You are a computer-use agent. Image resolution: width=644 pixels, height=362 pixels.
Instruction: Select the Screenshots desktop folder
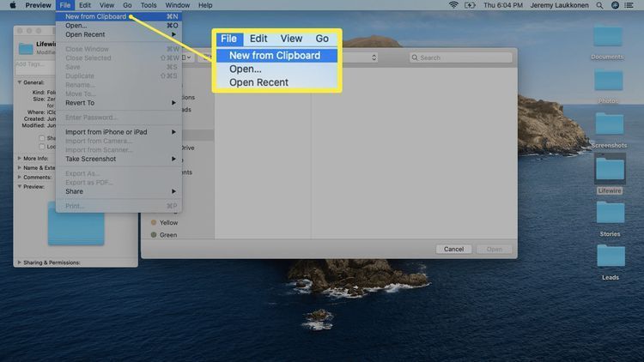[x=609, y=124]
